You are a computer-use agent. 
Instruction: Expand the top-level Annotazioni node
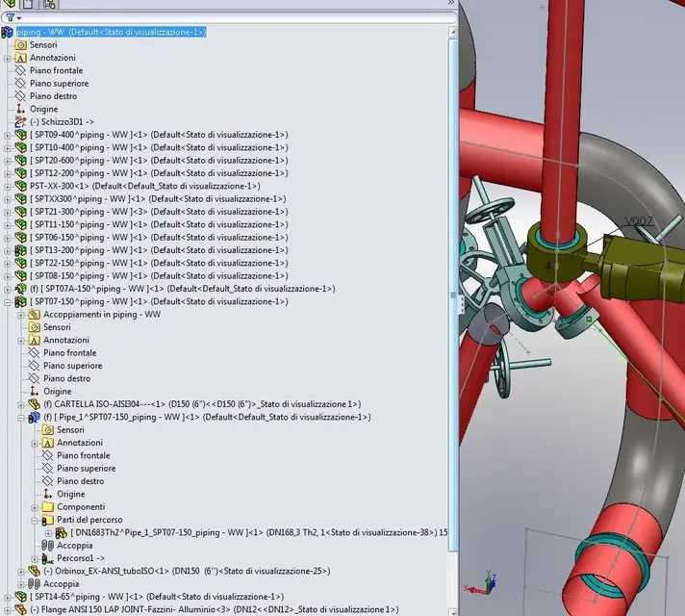pos(8,58)
